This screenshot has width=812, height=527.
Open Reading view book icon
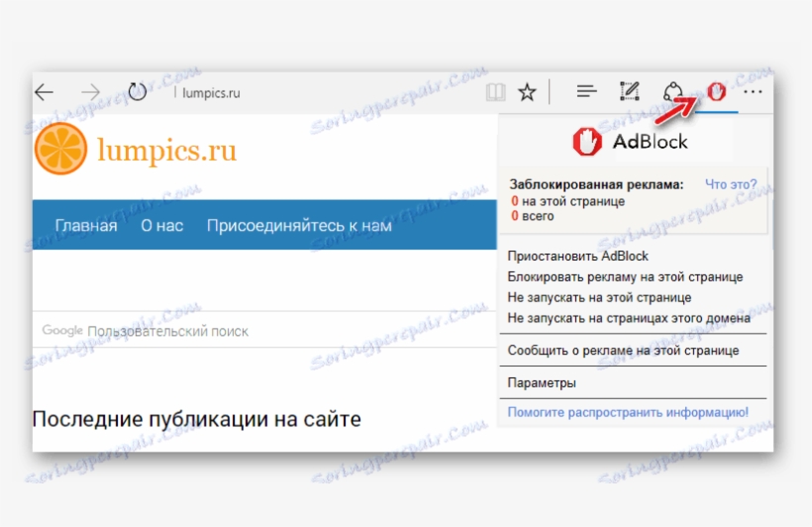pos(495,92)
